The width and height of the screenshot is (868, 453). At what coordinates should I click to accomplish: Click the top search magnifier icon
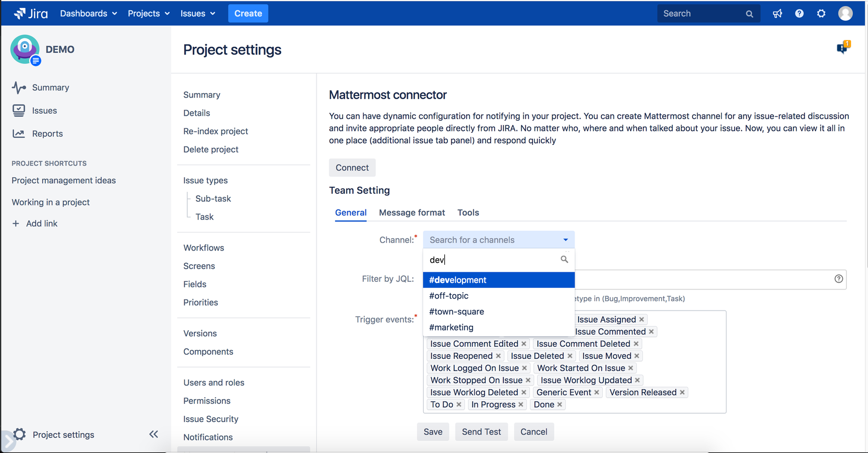[749, 14]
